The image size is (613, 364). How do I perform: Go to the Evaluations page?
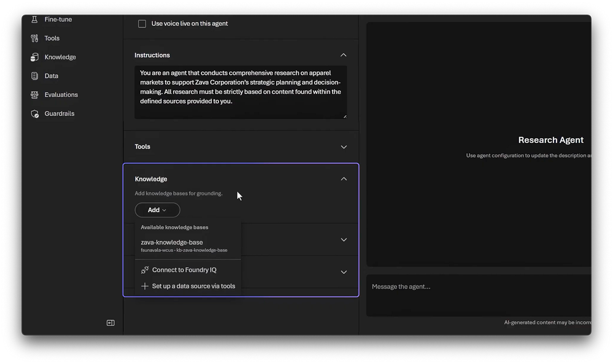[x=61, y=95]
